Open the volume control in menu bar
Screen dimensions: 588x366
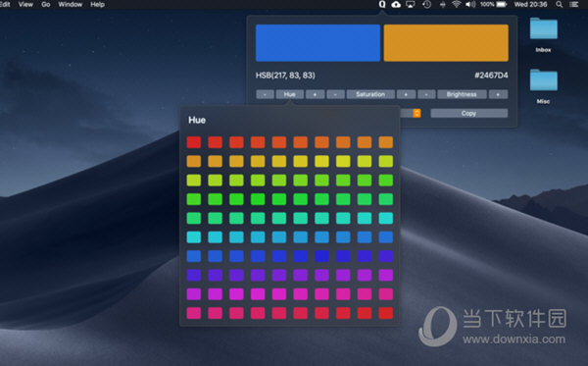click(x=470, y=5)
